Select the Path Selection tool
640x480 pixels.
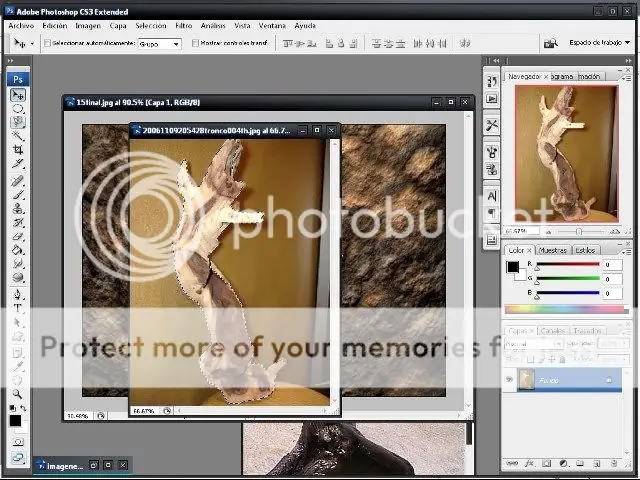pyautogui.click(x=18, y=322)
